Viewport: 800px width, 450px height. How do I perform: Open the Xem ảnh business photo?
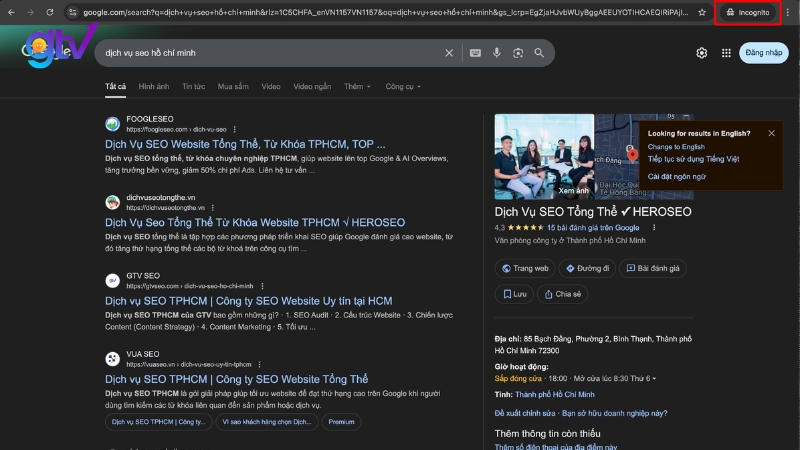pos(544,157)
